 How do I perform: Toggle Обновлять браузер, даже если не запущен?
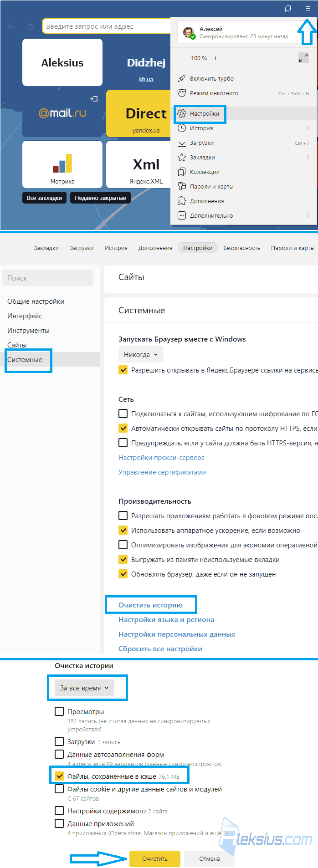(123, 574)
